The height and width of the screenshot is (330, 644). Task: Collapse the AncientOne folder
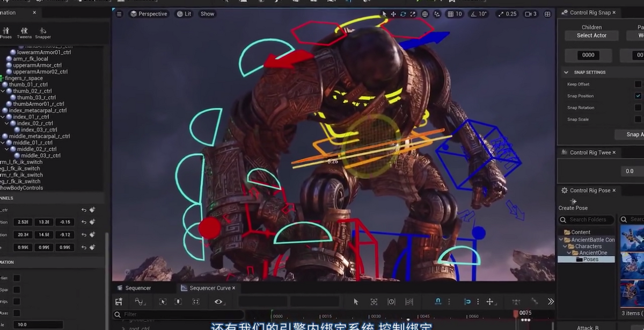[x=569, y=253]
